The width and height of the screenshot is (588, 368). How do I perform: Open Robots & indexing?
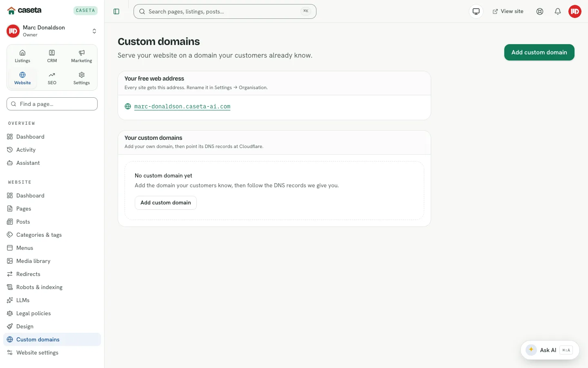click(52, 287)
